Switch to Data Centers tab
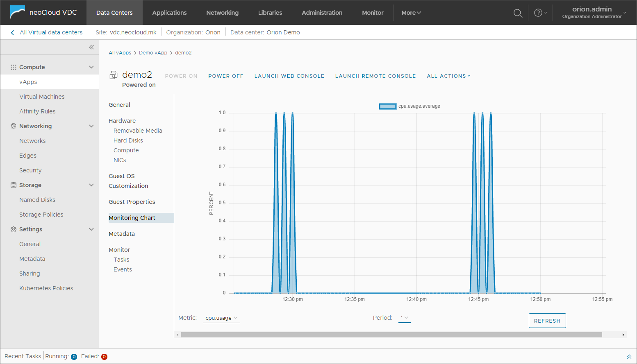Viewport: 637px width, 364px height. click(114, 13)
